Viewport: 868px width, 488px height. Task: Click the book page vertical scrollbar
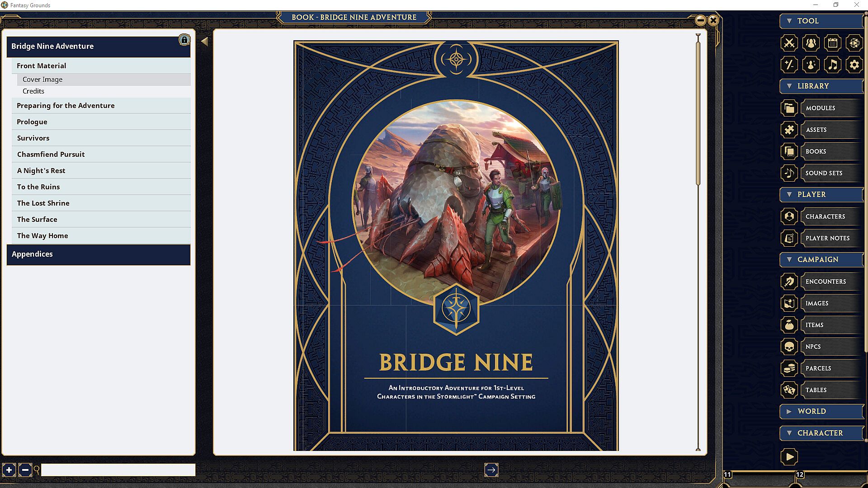coord(698,113)
